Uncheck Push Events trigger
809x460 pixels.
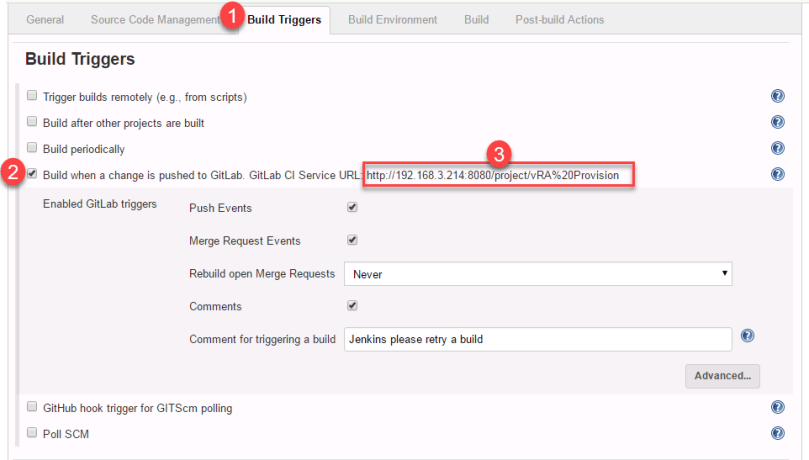pyautogui.click(x=352, y=208)
